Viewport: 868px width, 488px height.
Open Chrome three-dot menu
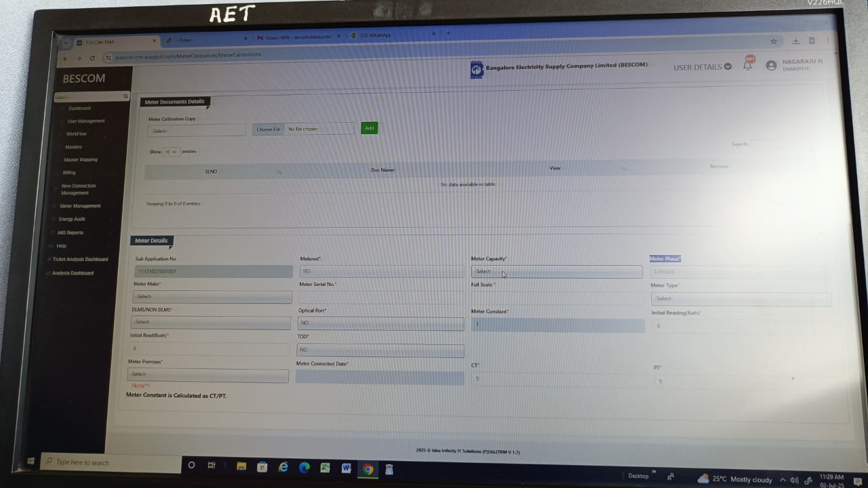[827, 41]
